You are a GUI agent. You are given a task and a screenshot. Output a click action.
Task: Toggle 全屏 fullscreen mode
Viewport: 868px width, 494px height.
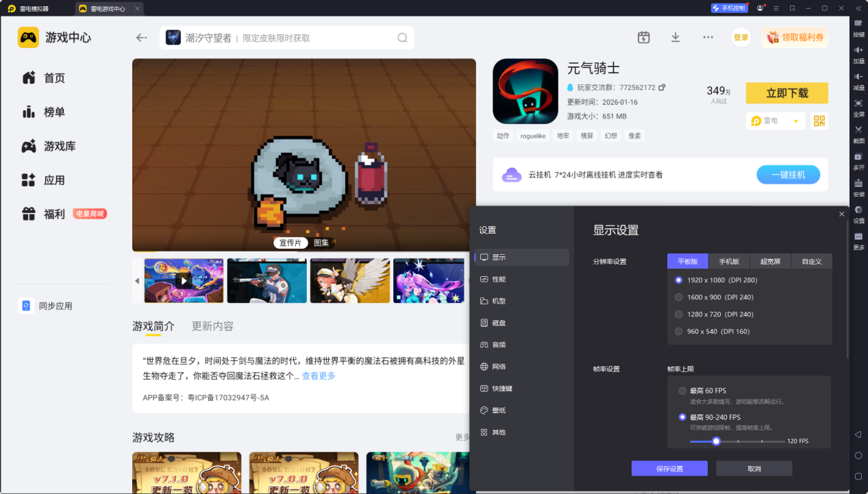coord(858,107)
